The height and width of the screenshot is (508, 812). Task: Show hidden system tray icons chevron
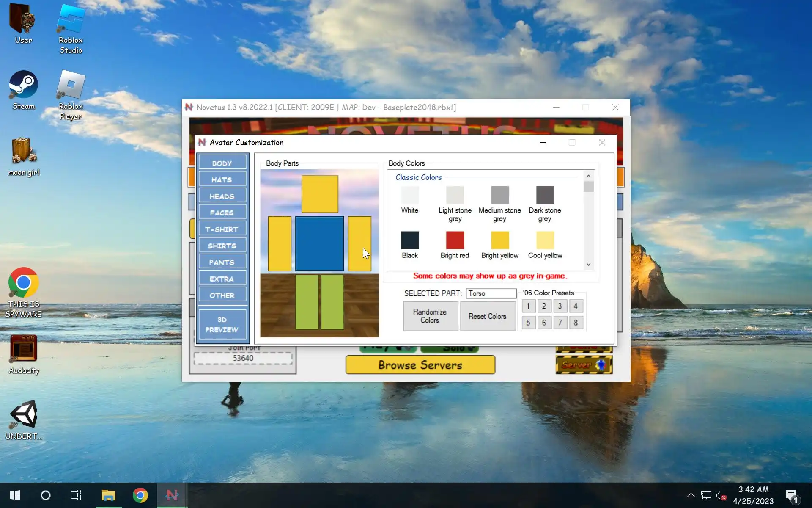pos(691,495)
